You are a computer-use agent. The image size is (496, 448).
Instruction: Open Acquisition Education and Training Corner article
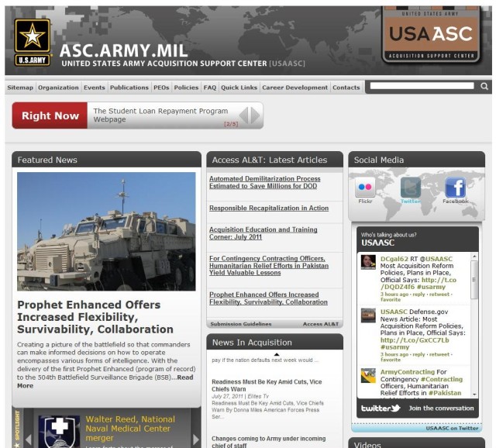point(263,233)
